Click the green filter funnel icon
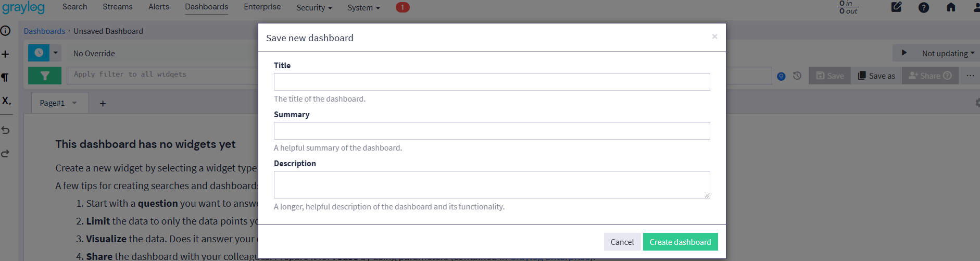The height and width of the screenshot is (261, 980). (45, 76)
